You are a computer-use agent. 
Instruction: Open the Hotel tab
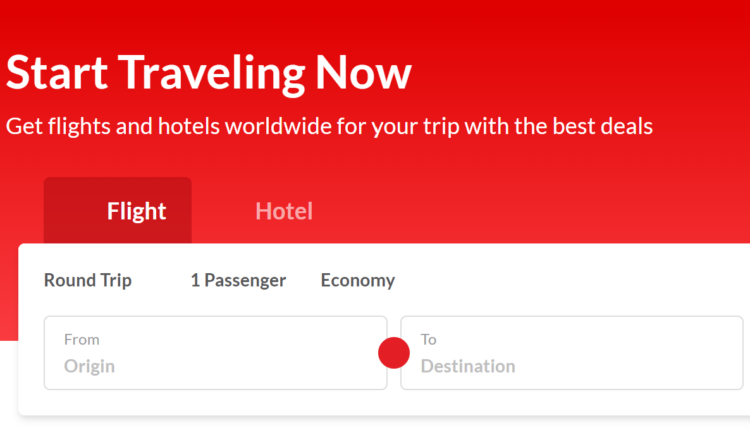click(x=284, y=211)
